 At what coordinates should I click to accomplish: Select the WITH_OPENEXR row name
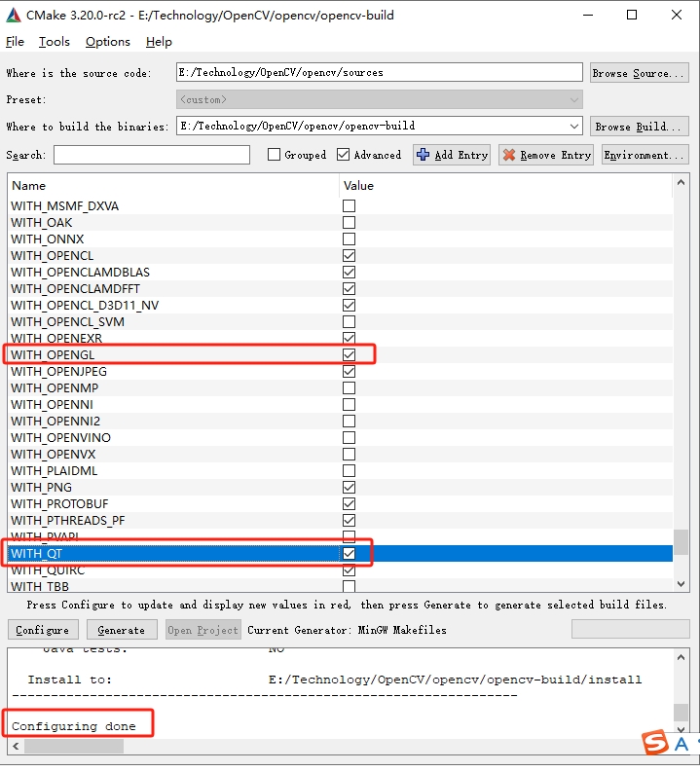pyautogui.click(x=56, y=338)
